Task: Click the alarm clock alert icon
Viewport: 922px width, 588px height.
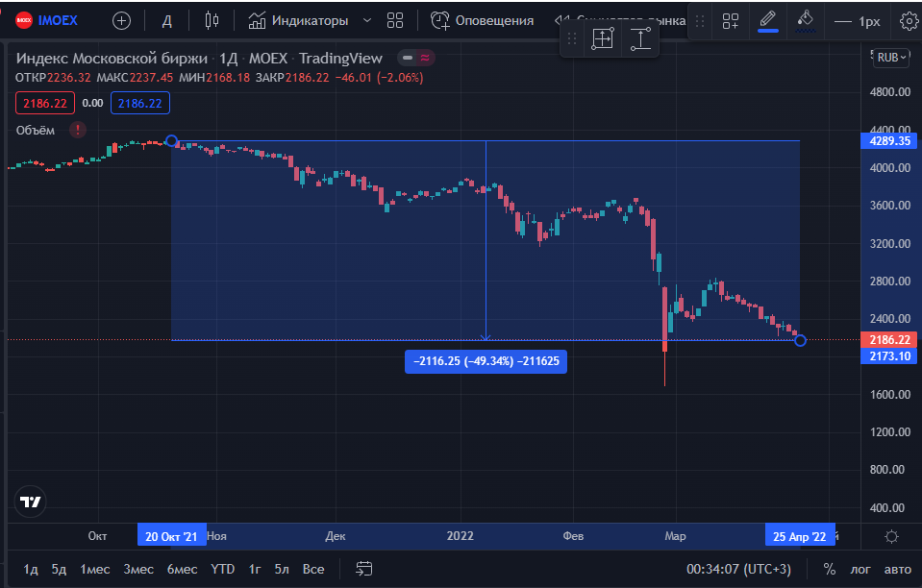Action: point(439,21)
